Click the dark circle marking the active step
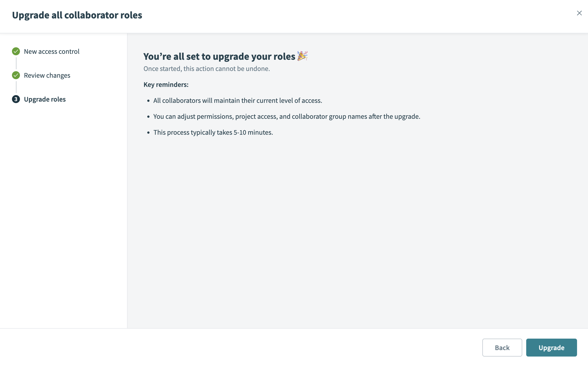 [x=16, y=99]
